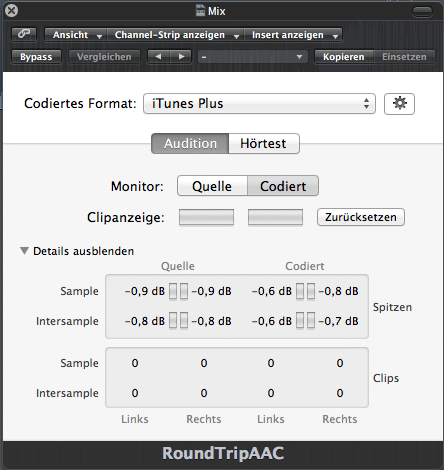Click the link chain icon button

24,34
